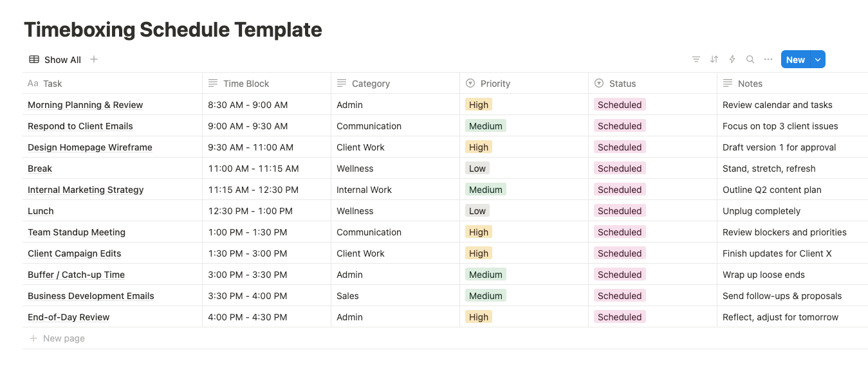Click the Scheduled status tag on Lunch row
Viewport: 868px width, 384px height.
click(620, 211)
